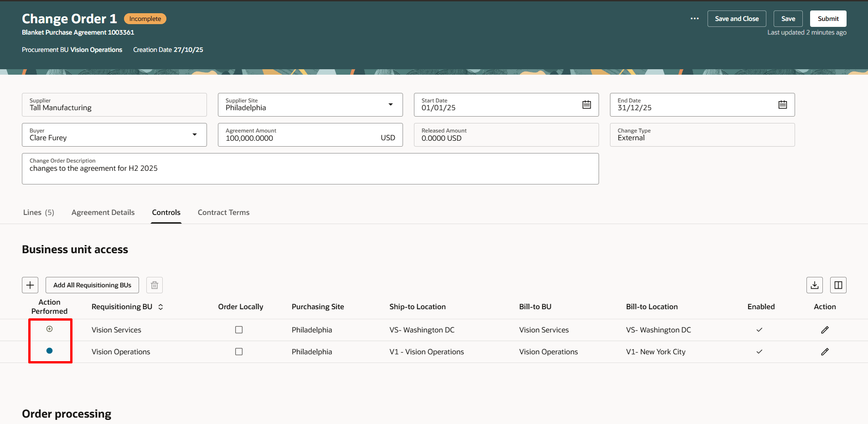Switch to the Contract Terms tab
The width and height of the screenshot is (868, 424).
coord(223,212)
